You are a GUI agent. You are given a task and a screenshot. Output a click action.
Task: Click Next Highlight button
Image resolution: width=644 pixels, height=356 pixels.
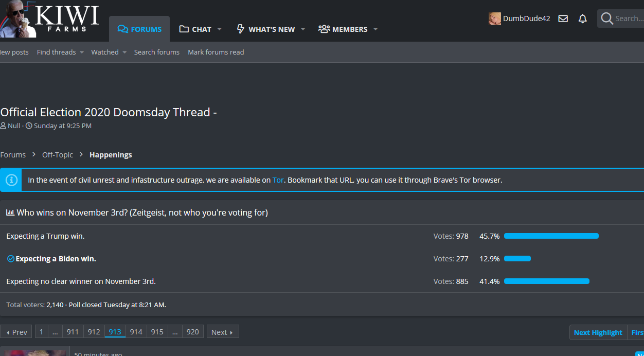(598, 332)
